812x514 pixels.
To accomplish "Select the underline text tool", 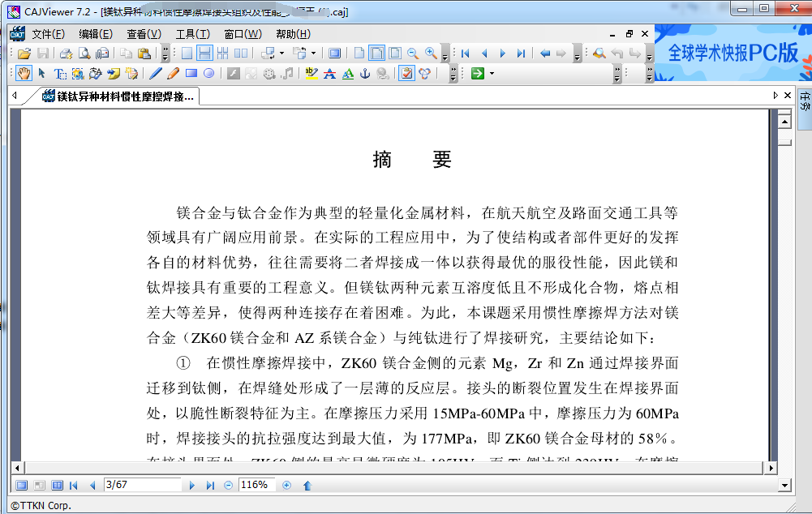I will (x=348, y=74).
